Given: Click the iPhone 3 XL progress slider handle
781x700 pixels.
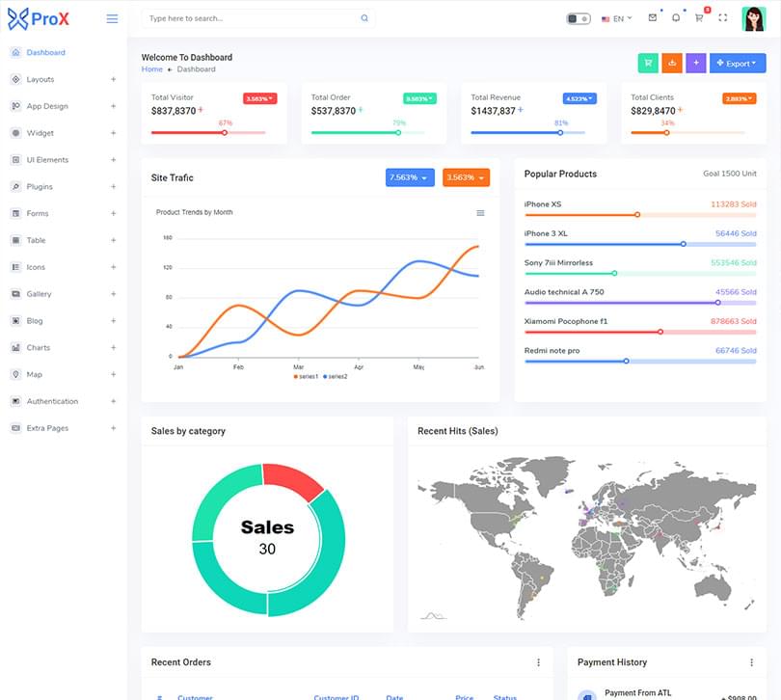Looking at the screenshot, I should click(x=684, y=244).
